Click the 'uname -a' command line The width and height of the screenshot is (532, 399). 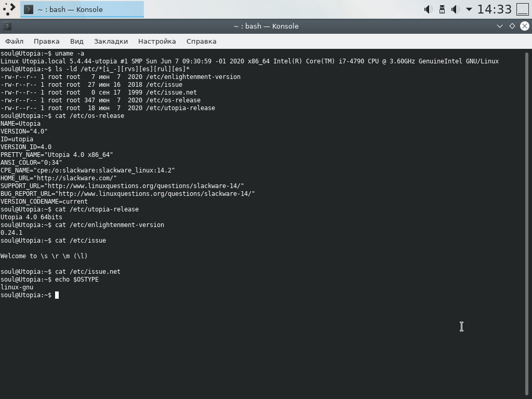tap(43, 54)
